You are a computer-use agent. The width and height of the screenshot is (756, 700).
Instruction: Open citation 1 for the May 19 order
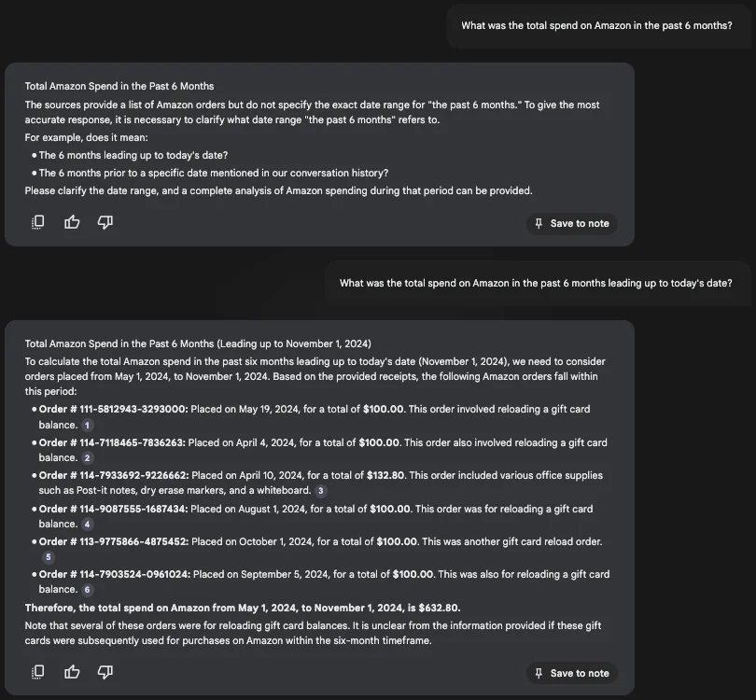pyautogui.click(x=88, y=425)
